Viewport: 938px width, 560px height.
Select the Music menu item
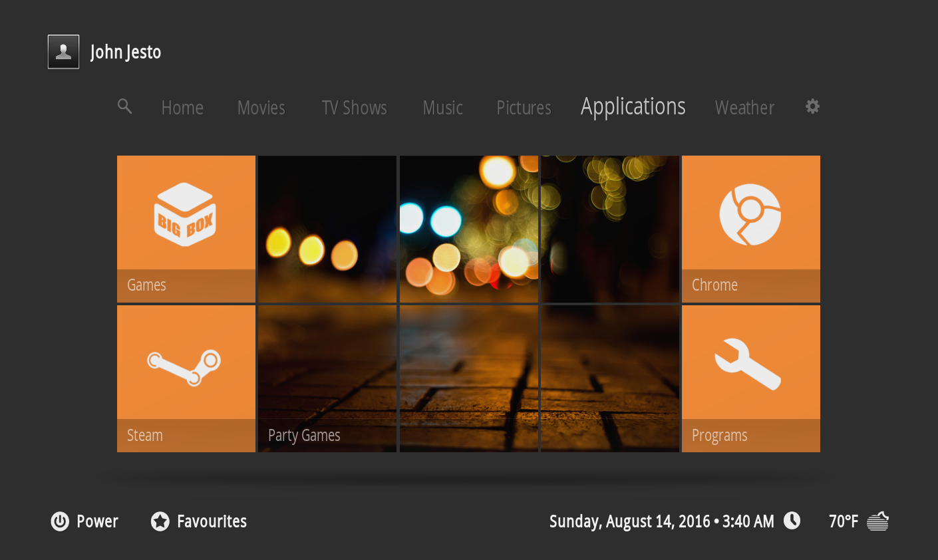(x=442, y=108)
